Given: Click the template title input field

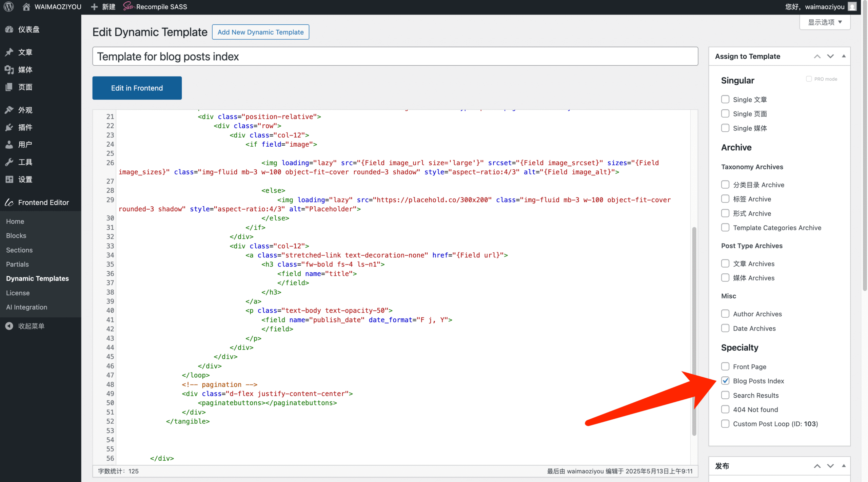Looking at the screenshot, I should click(395, 57).
